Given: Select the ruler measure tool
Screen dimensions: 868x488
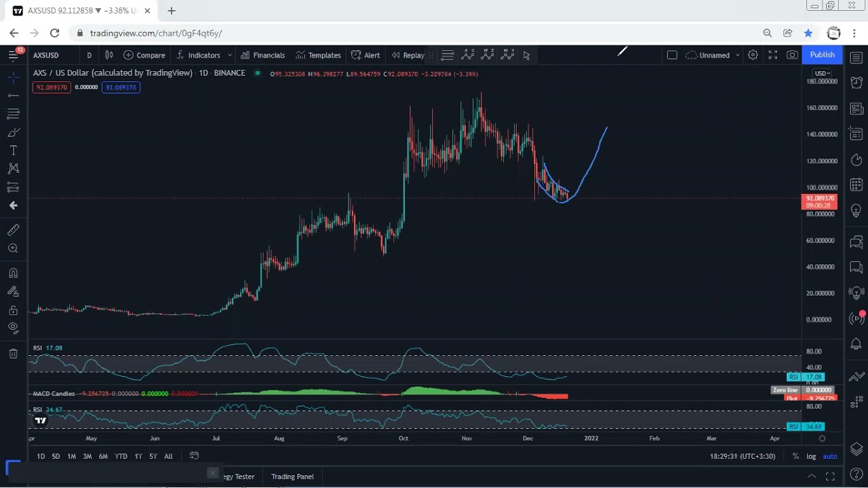Looking at the screenshot, I should pyautogui.click(x=13, y=230).
